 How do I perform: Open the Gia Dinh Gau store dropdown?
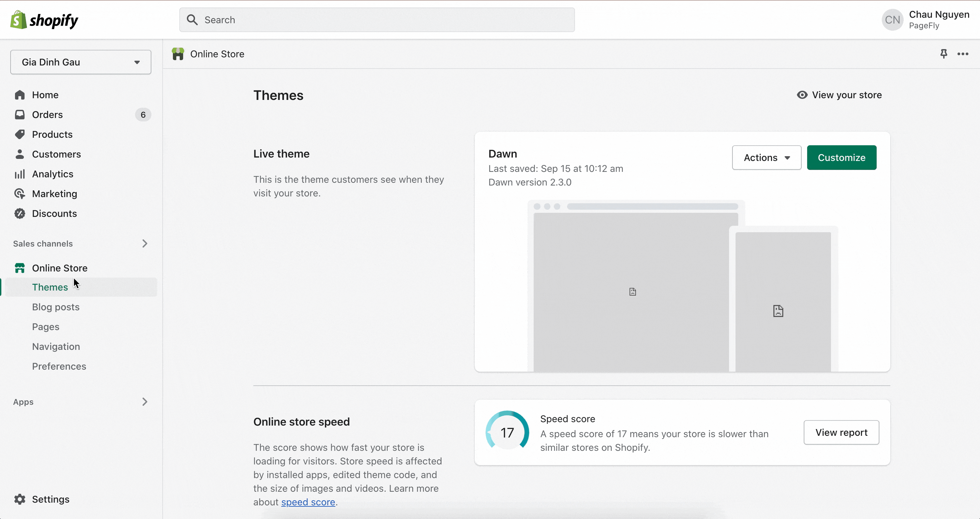81,62
